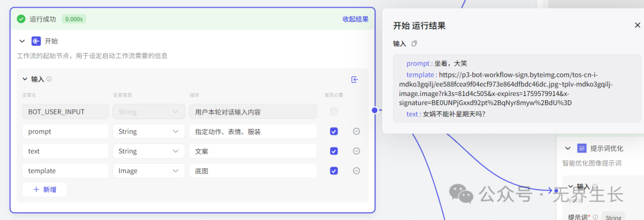Click the import icon in 输入 section header

point(355,80)
